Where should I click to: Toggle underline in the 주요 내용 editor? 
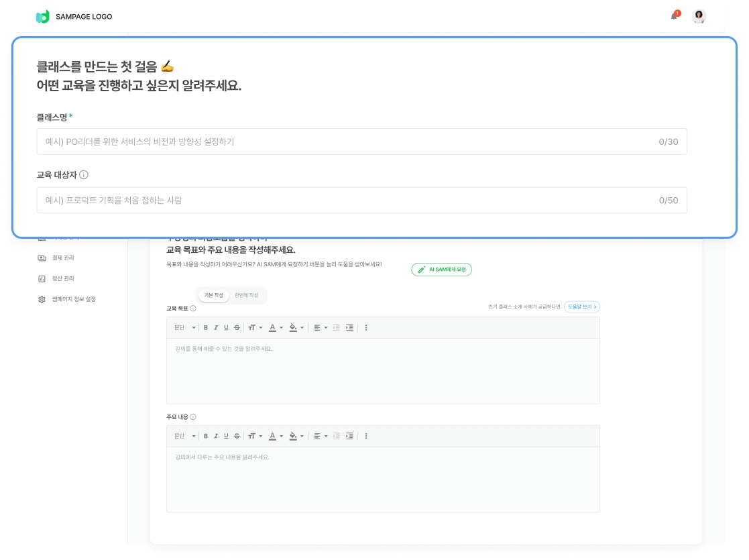[x=226, y=436]
